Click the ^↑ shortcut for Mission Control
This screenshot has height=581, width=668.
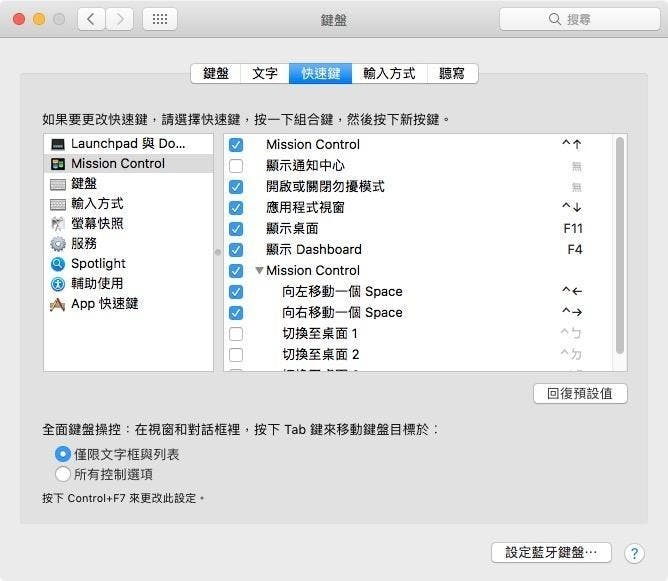click(x=572, y=144)
